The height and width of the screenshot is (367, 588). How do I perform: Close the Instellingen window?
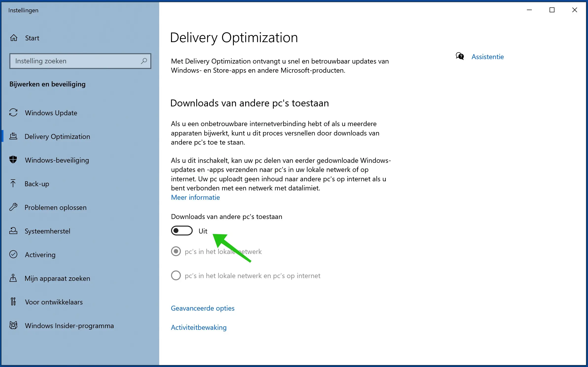(x=575, y=10)
